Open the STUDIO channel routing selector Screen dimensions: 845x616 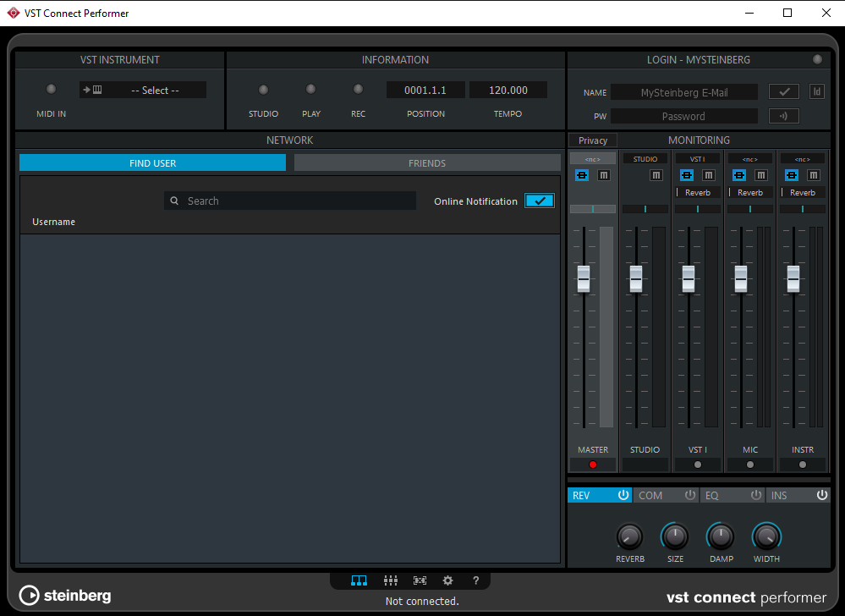click(x=645, y=159)
